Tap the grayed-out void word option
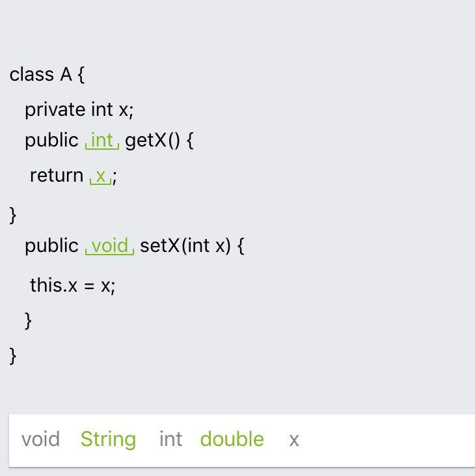 coord(40,440)
